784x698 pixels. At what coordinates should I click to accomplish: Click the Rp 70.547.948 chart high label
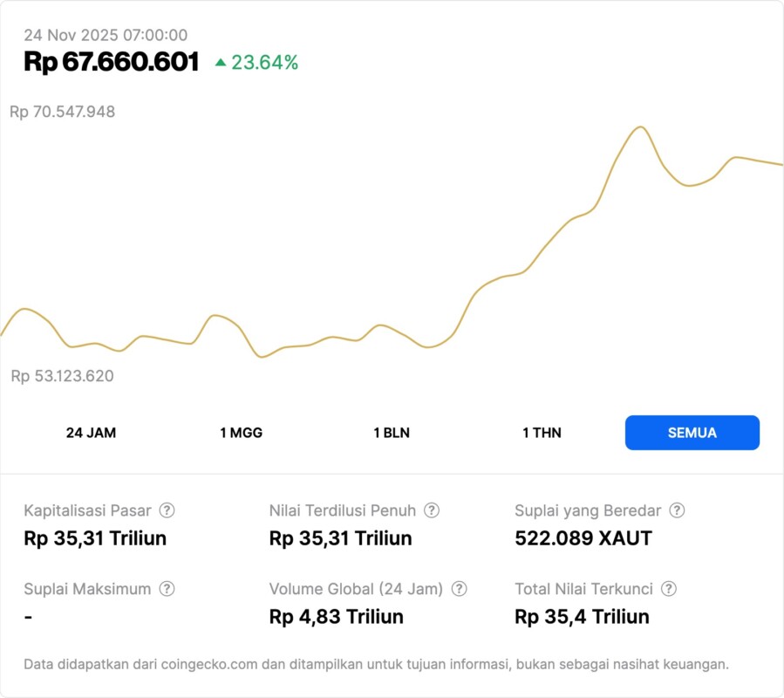click(63, 112)
